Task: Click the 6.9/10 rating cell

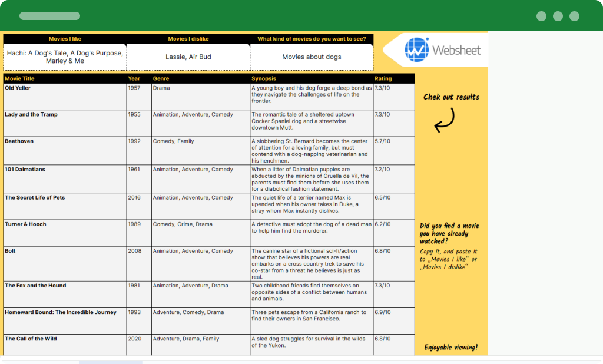Action: pyautogui.click(x=394, y=321)
